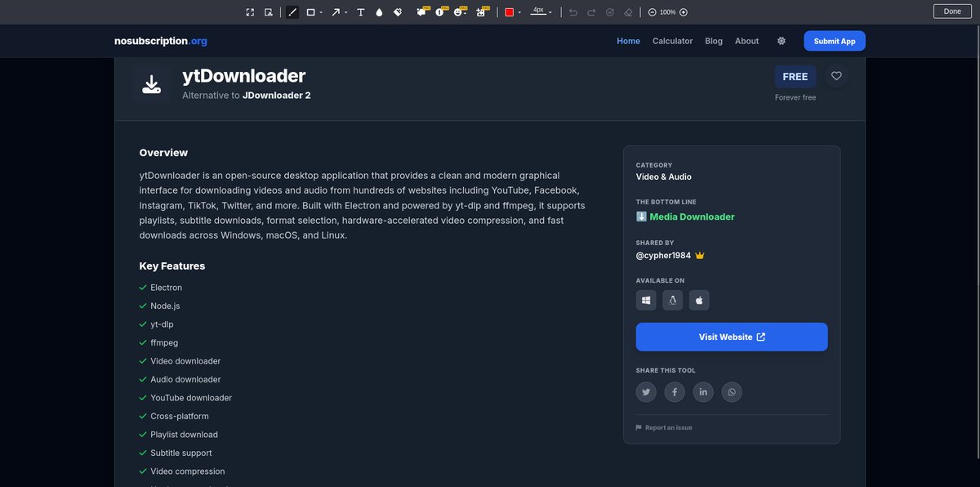Share on LinkedIn
980x487 pixels.
tap(703, 392)
